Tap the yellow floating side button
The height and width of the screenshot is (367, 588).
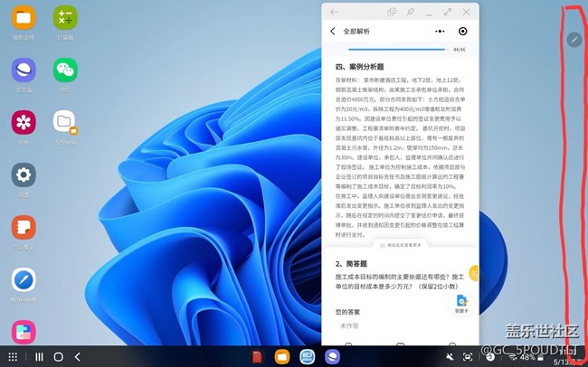[474, 272]
